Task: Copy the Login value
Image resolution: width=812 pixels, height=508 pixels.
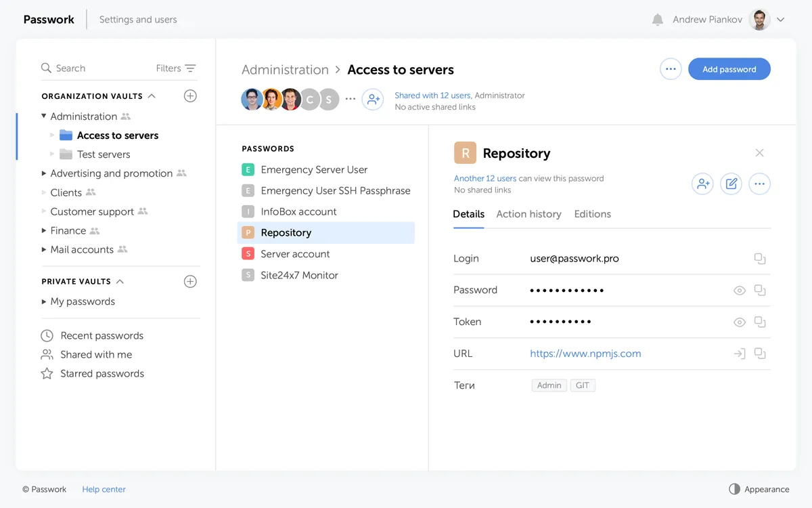Action: (x=760, y=259)
